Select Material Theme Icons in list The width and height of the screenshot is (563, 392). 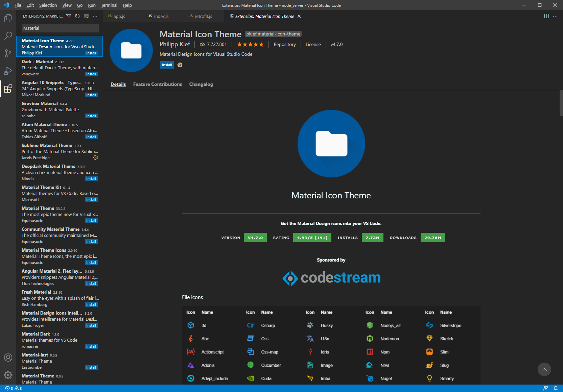pos(60,256)
